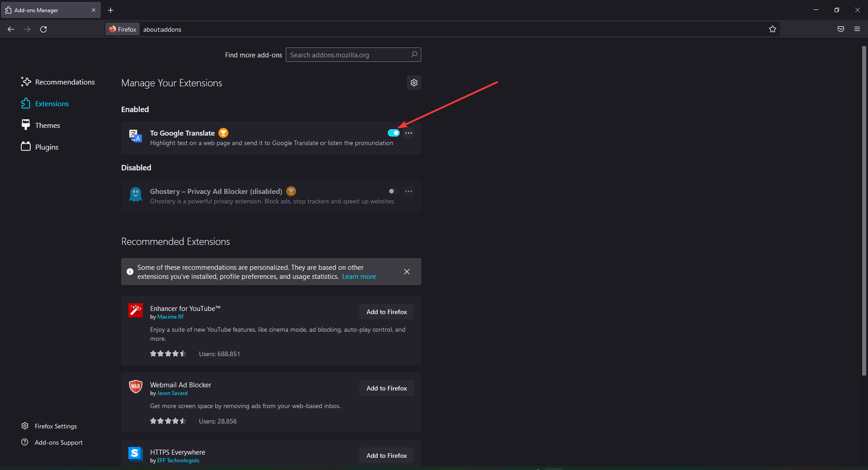The width and height of the screenshot is (868, 470).
Task: Click the Enhancer for YouTube icon
Action: (135, 310)
